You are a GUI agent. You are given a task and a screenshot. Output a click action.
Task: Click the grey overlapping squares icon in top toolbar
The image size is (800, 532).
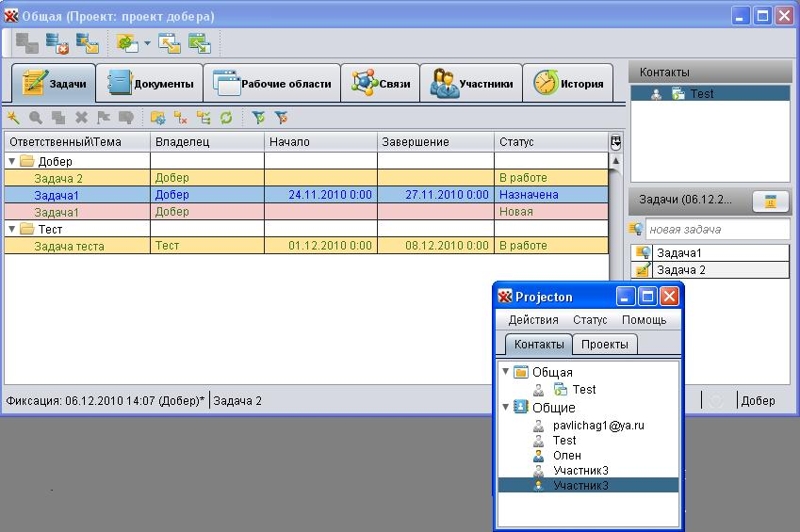coord(27,43)
